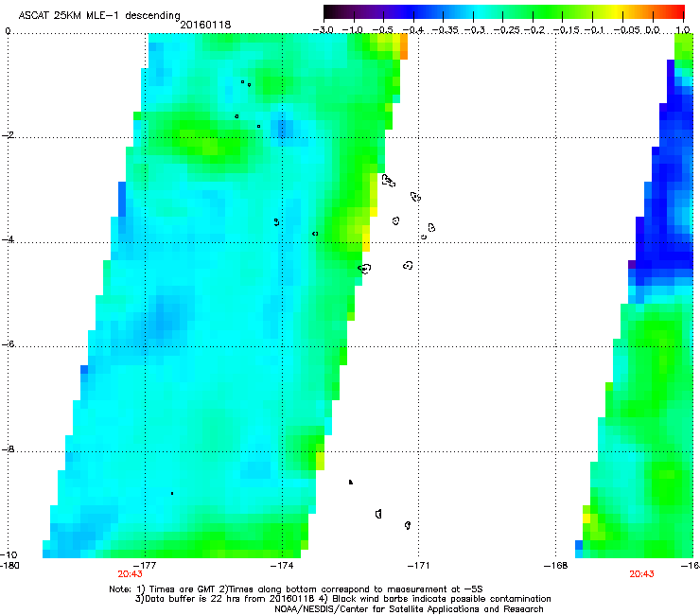The height and width of the screenshot is (615, 700).
Task: Click the "-4" latitude axis label
Action: point(8,239)
